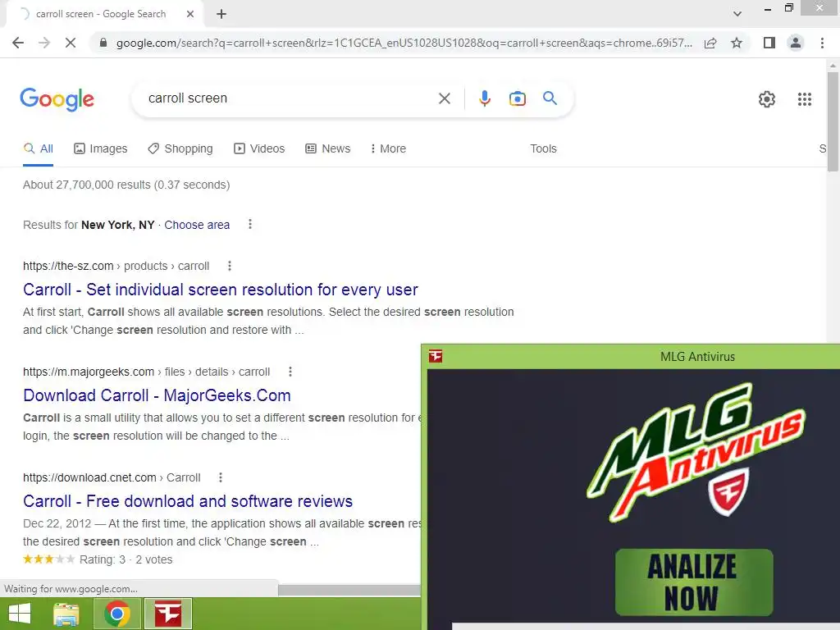
Task: Open tab search chevron in title bar
Action: 737,14
